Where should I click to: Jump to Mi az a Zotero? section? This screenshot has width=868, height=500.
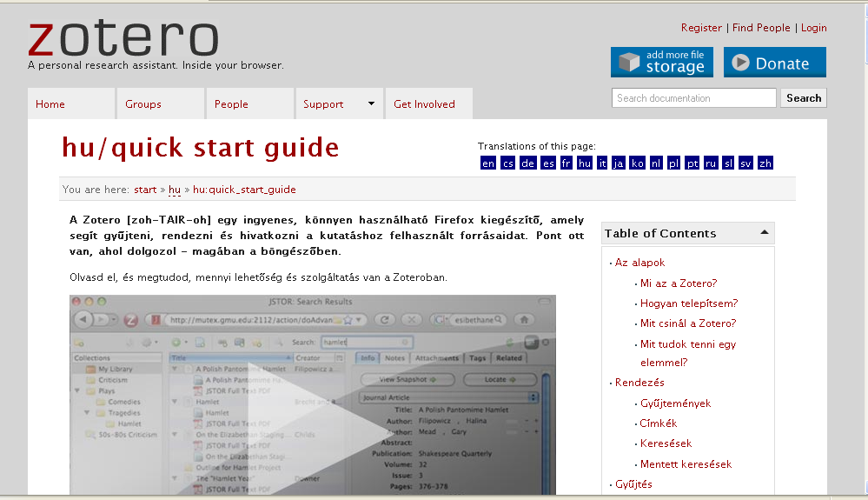click(678, 283)
